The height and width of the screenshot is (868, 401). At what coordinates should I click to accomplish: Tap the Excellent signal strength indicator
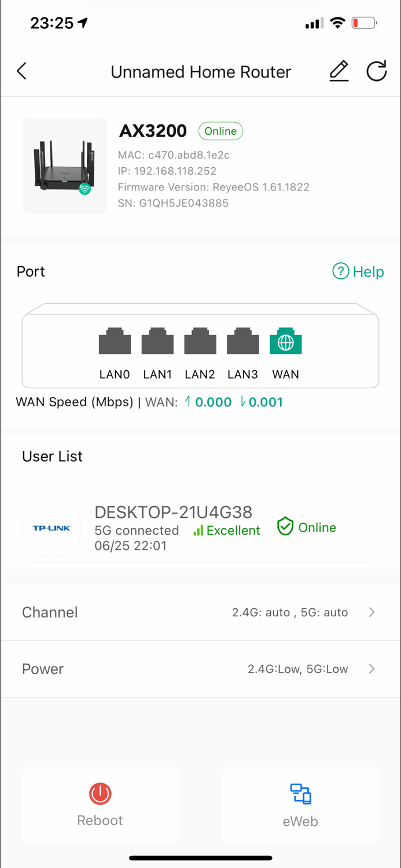(x=226, y=531)
